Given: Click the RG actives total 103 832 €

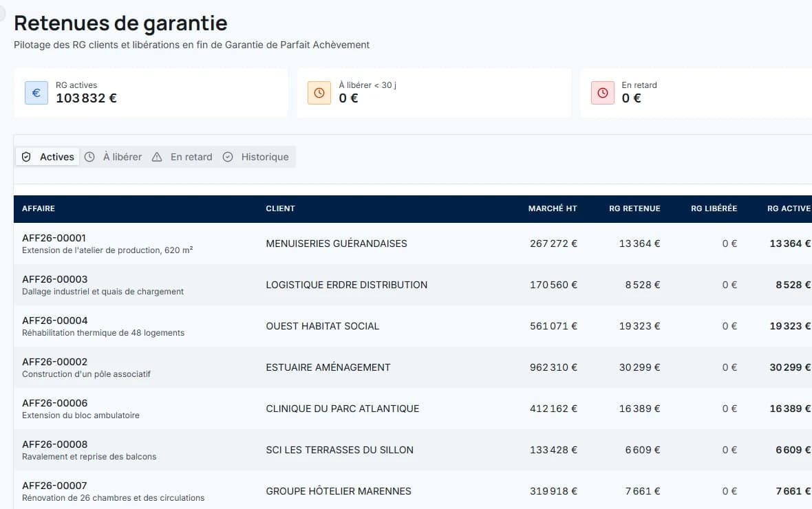Looking at the screenshot, I should pyautogui.click(x=87, y=98).
